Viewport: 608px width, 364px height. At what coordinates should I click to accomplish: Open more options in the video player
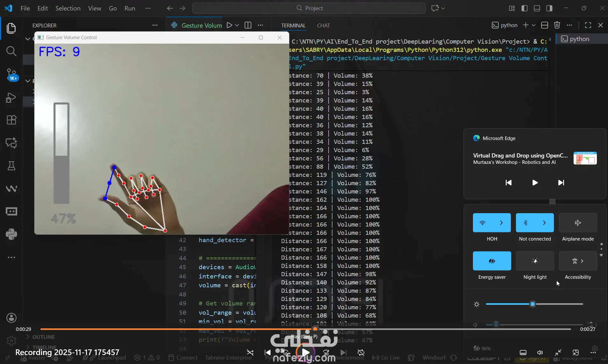593,353
